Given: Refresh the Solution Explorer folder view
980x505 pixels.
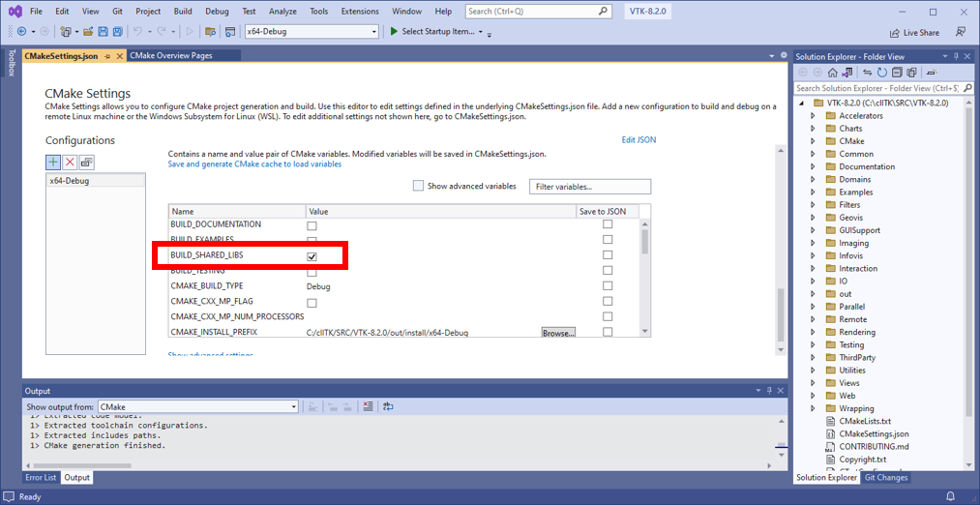Looking at the screenshot, I should tap(882, 73).
